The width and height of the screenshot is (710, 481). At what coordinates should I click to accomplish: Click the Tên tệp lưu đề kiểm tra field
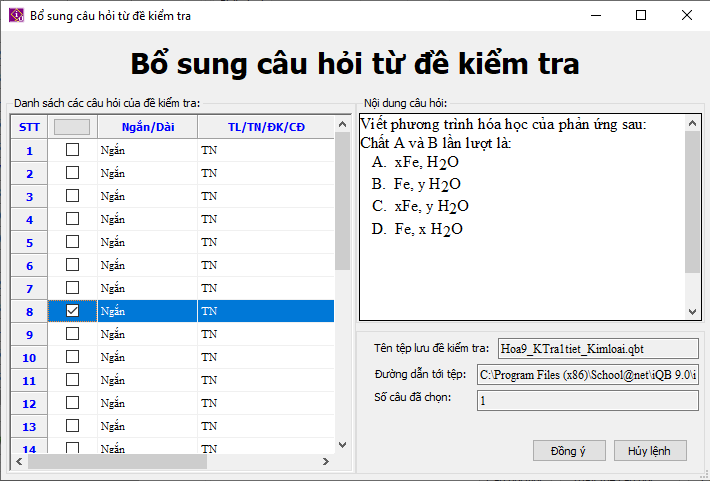click(x=598, y=349)
